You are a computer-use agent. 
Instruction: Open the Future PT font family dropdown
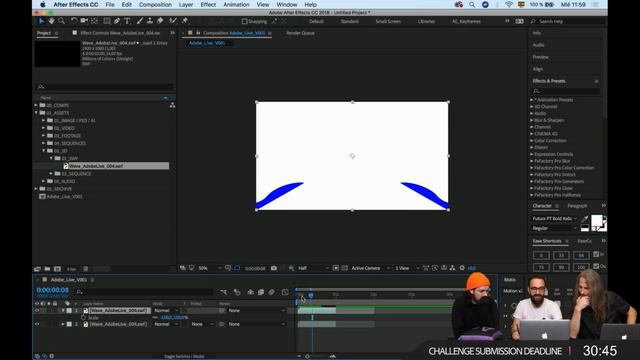click(x=554, y=219)
